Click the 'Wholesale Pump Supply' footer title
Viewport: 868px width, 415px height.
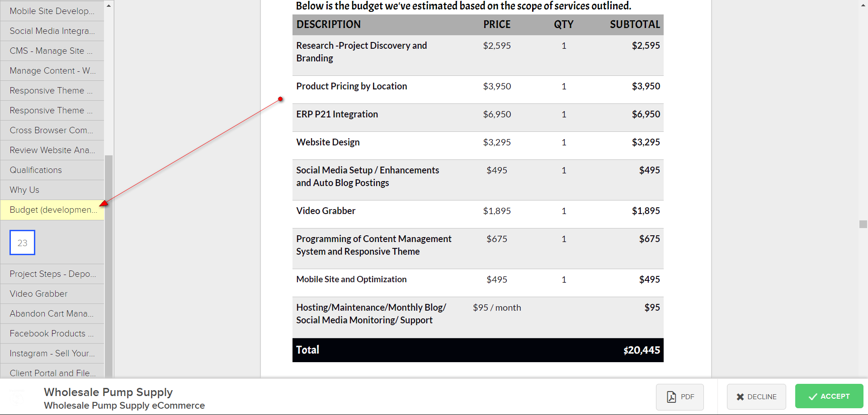pos(108,392)
